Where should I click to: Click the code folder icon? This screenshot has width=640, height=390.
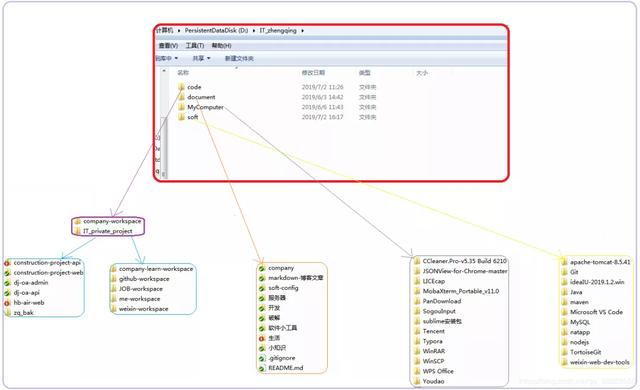[182, 87]
